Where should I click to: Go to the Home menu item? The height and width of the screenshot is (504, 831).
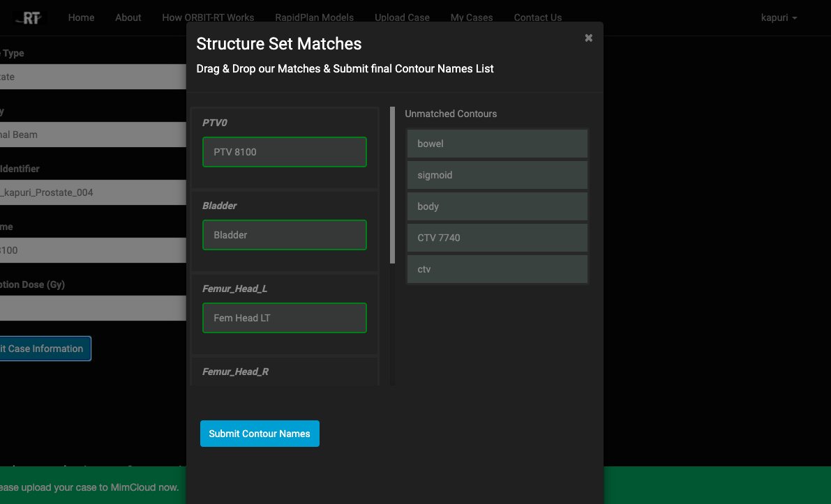81,17
